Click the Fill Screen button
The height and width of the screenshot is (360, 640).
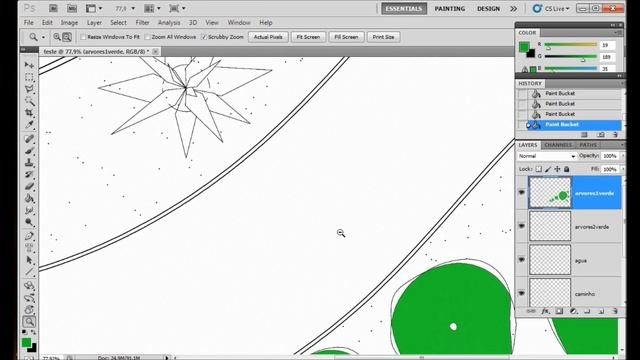[346, 37]
